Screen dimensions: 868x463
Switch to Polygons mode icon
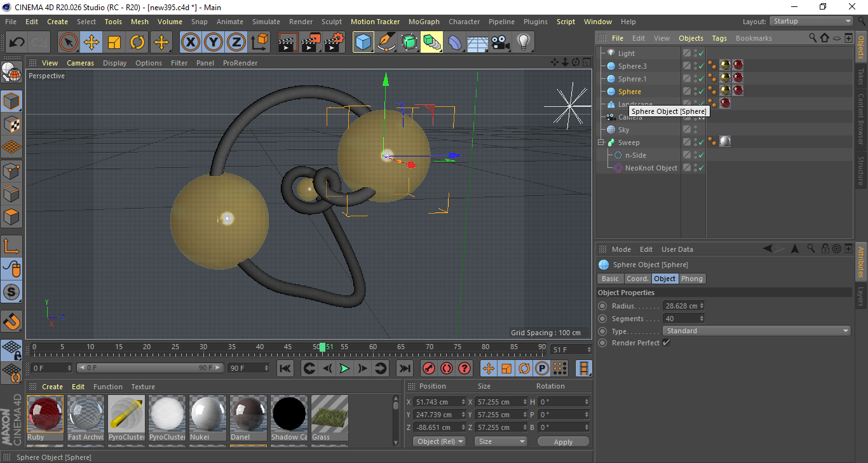tap(11, 217)
